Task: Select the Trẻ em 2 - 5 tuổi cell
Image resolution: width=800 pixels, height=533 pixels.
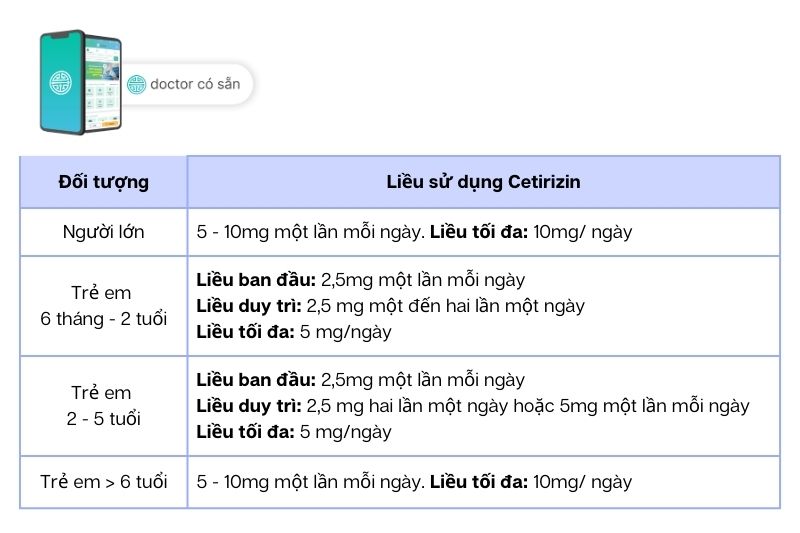Action: pos(103,406)
